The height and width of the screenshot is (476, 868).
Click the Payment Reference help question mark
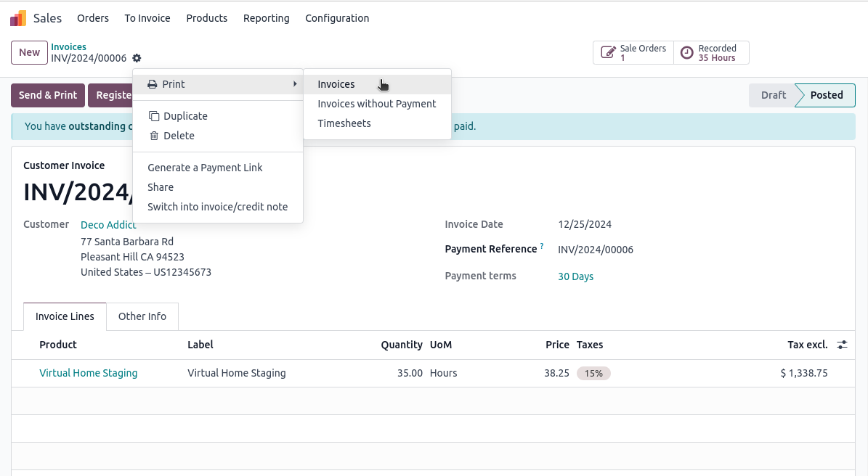pyautogui.click(x=542, y=247)
